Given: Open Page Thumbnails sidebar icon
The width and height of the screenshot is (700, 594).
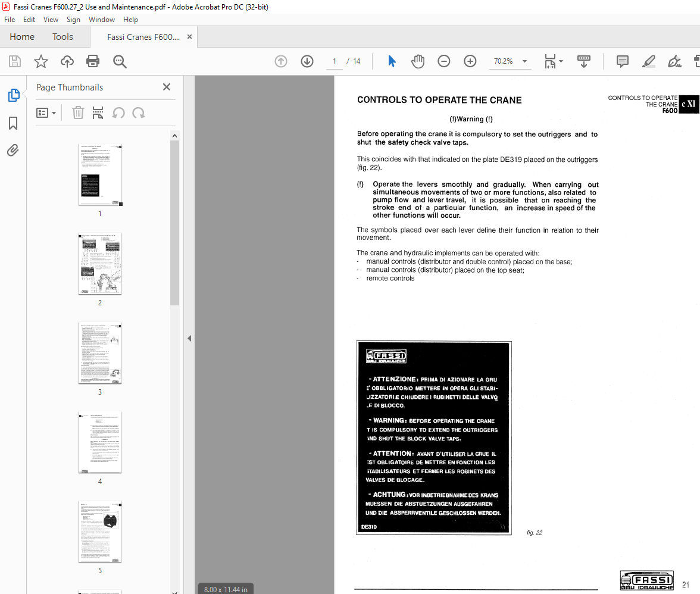Looking at the screenshot, I should coord(13,95).
